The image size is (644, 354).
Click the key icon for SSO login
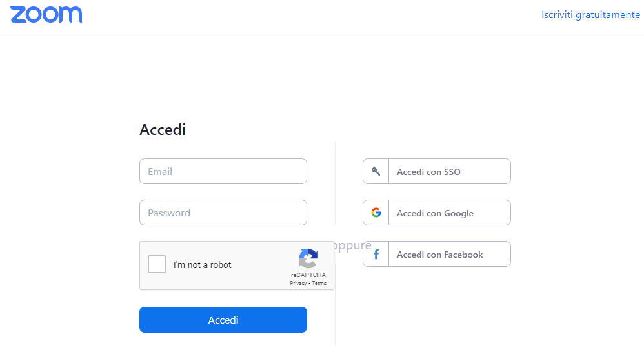[376, 171]
